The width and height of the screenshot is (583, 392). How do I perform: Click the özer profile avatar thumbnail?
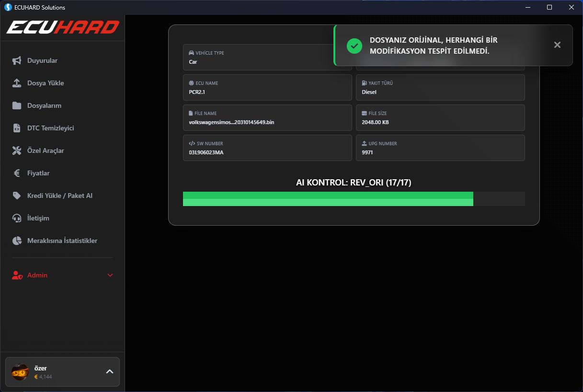click(x=20, y=371)
